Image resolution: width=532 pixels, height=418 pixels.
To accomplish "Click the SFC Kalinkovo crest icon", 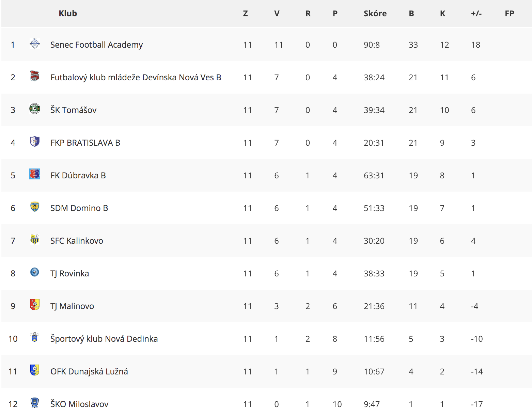I will (34, 240).
